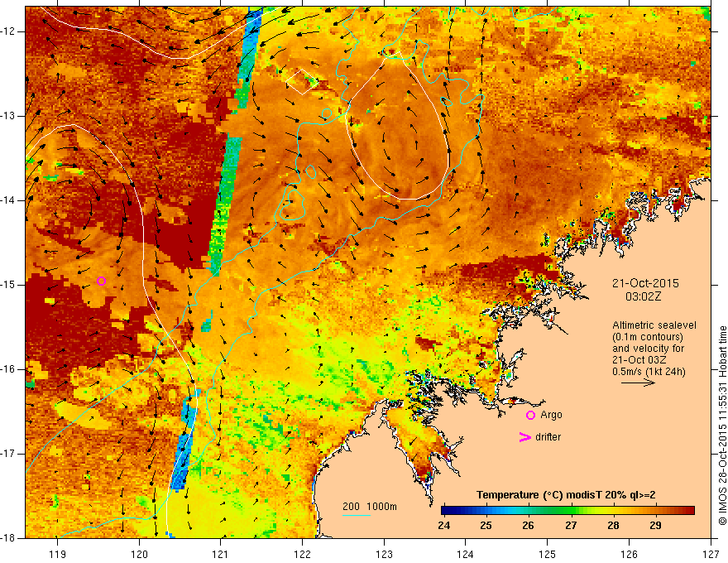This screenshot has height=563, width=728.
Task: Click the latitude axis label '-12'
Action: click(8, 31)
